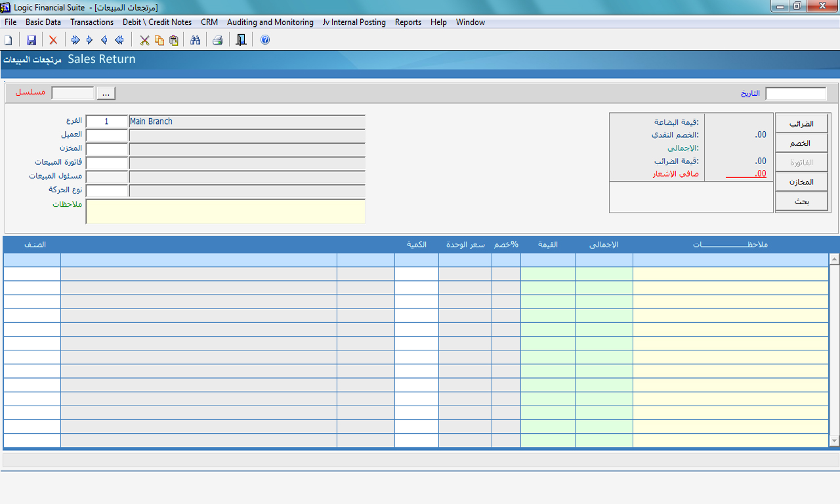Viewport: 840px width, 504px height.
Task: Open the Reports menu
Action: [408, 22]
